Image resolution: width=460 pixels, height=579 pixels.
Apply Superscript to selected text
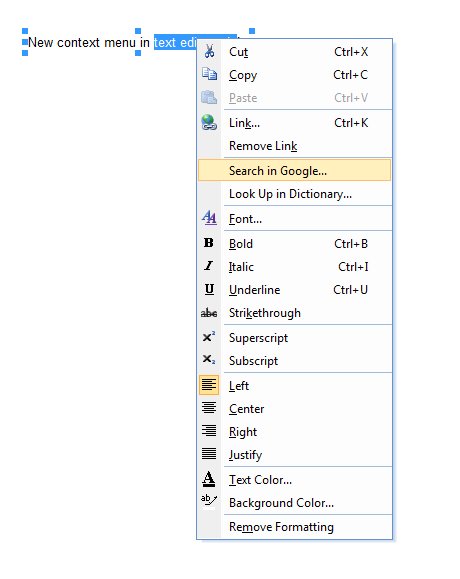(295, 338)
